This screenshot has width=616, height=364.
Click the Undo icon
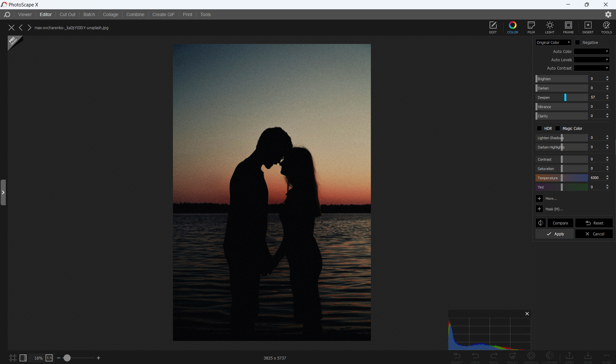[x=475, y=356]
